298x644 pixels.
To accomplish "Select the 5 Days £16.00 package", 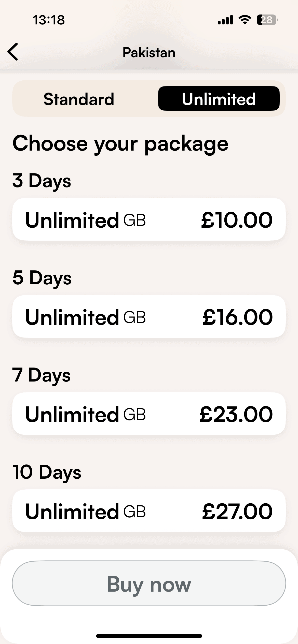I will tap(149, 317).
